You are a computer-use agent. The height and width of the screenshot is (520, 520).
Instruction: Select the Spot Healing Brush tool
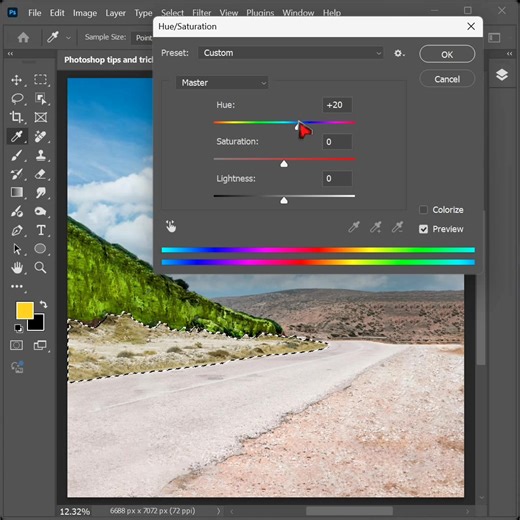pos(40,136)
